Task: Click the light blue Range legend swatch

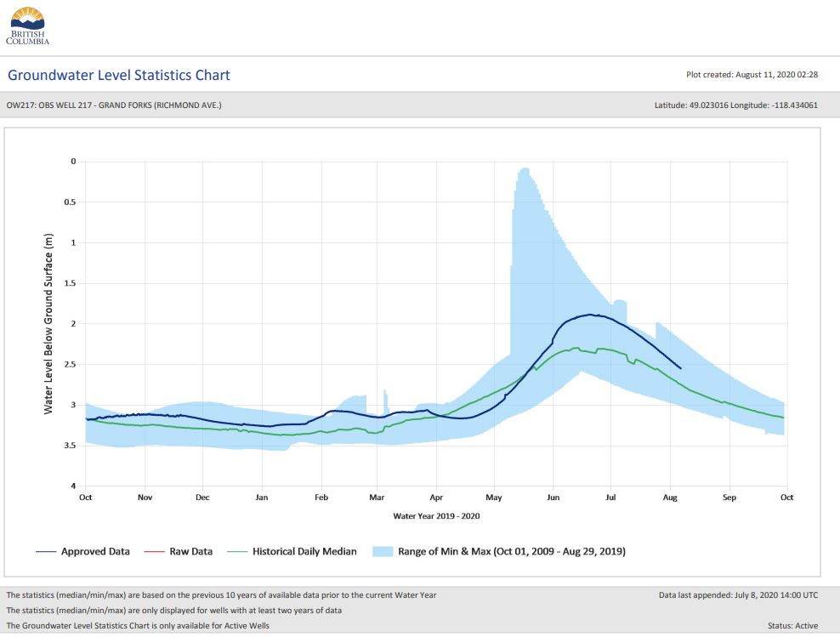Action: (x=382, y=552)
